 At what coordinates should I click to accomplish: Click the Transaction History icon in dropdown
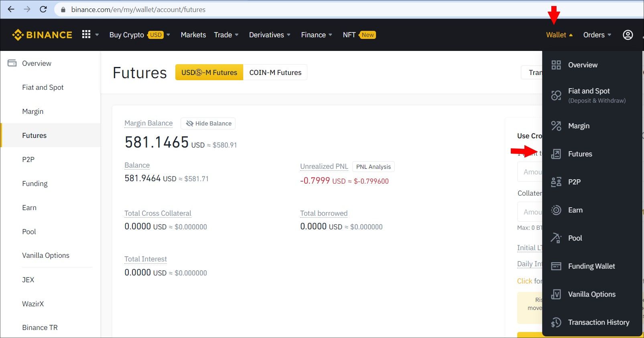pos(556,322)
